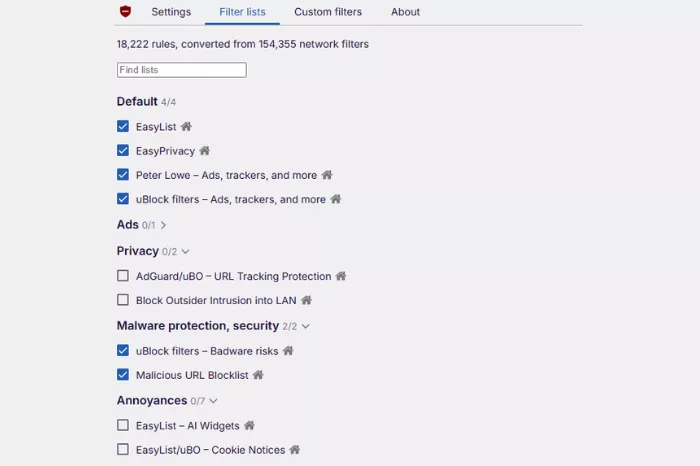Click the Malicious URL Blocklist home icon
The image size is (700, 466).
click(258, 374)
